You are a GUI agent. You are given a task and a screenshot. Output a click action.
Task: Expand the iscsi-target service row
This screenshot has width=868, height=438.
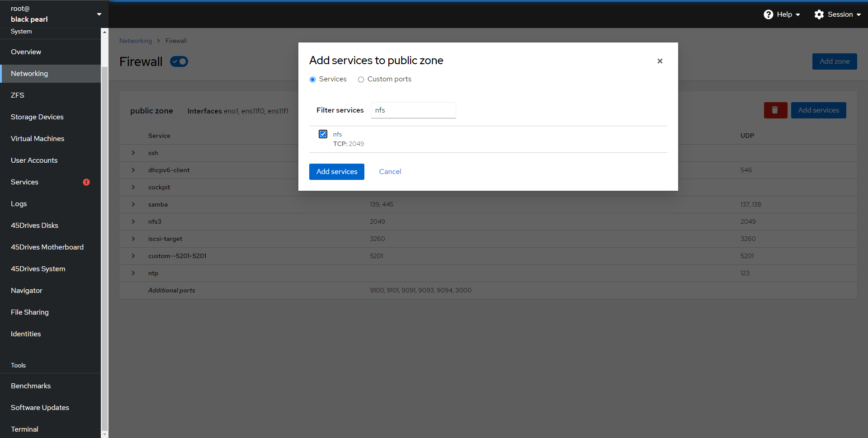(133, 239)
